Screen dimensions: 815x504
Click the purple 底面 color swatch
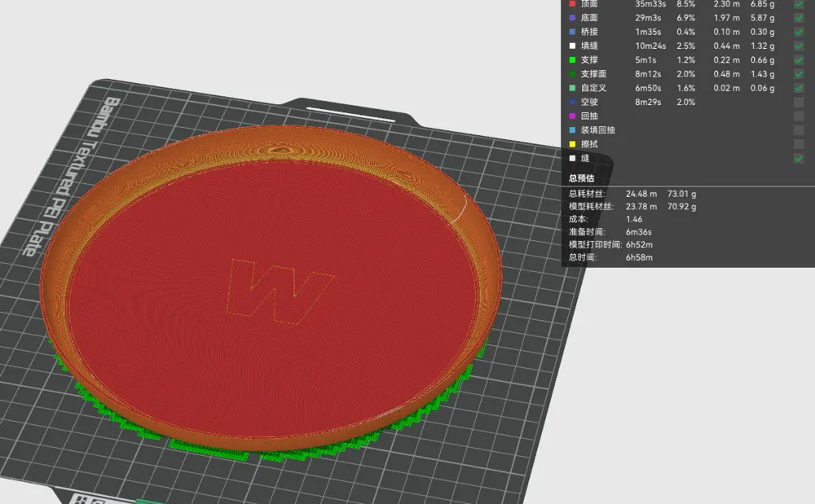click(572, 18)
